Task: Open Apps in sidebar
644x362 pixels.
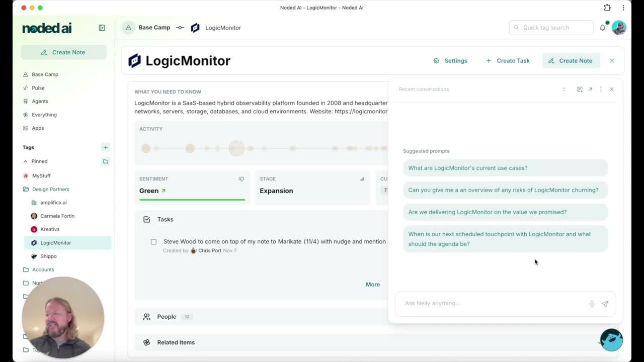Action: tap(38, 128)
